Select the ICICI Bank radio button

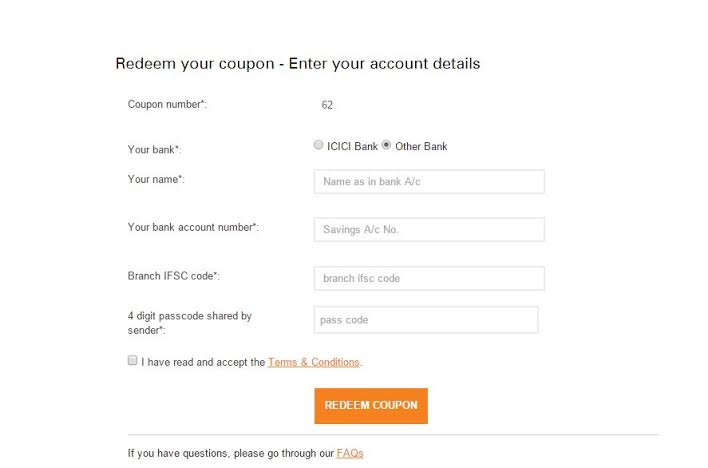(319, 145)
